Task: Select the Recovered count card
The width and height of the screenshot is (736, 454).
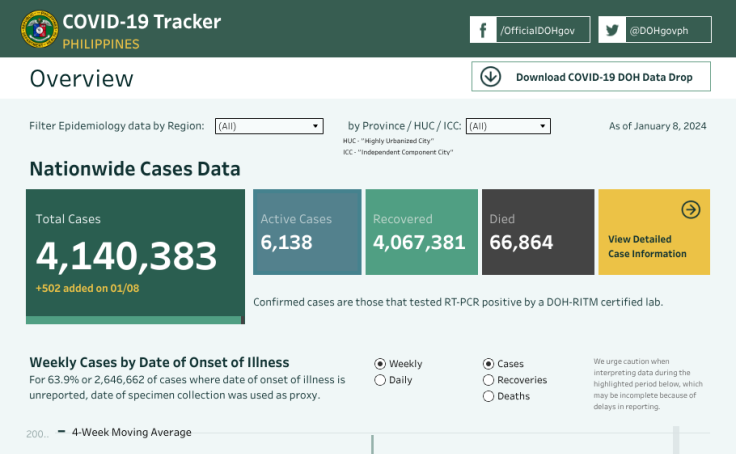Action: (420, 232)
